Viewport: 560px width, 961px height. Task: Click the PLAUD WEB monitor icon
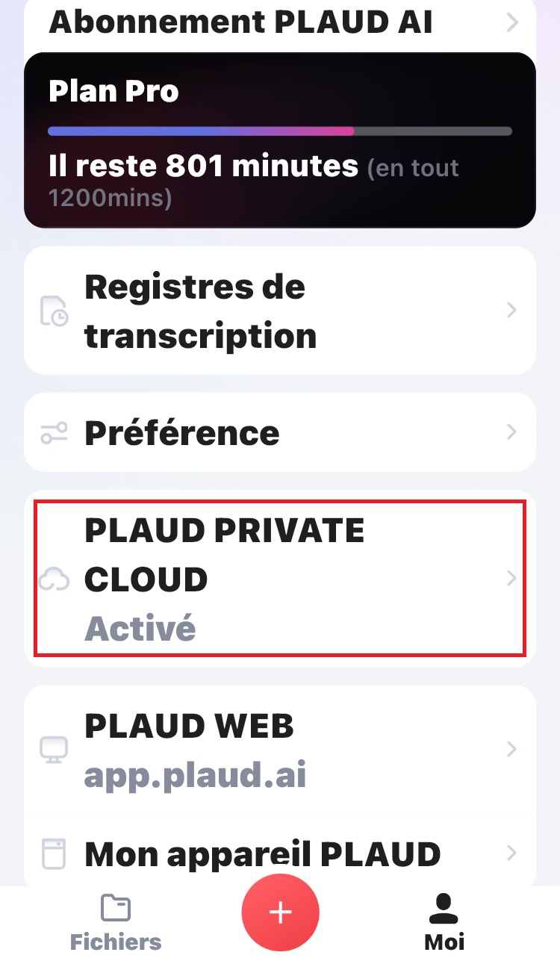click(54, 750)
